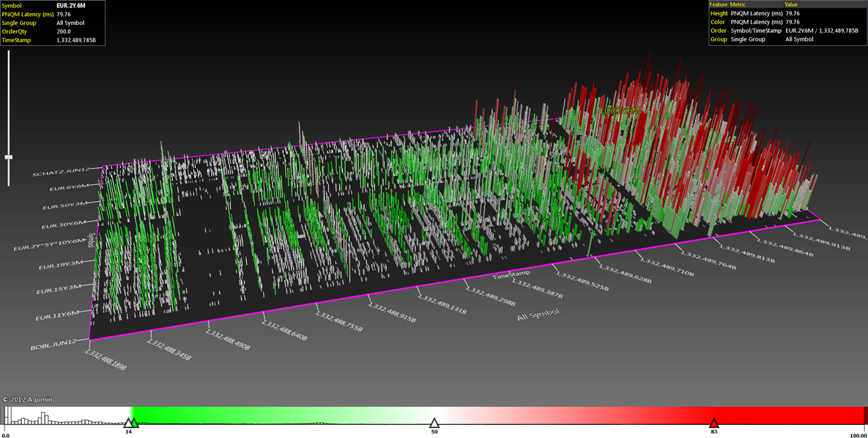
Task: Select the white triangle marker at 50
Action: click(x=434, y=423)
